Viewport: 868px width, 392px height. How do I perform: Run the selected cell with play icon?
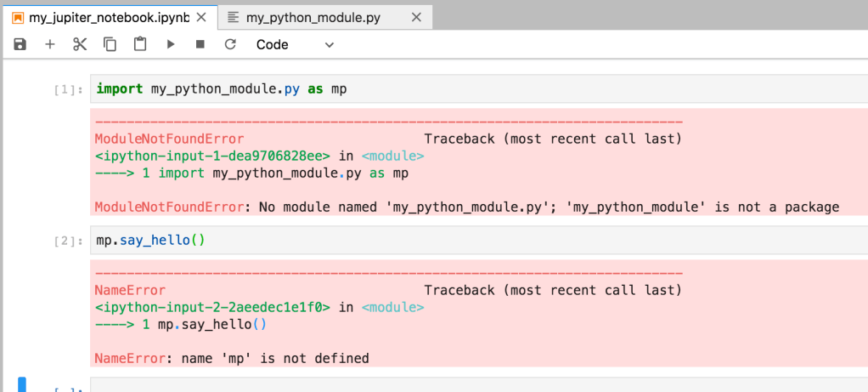click(171, 44)
